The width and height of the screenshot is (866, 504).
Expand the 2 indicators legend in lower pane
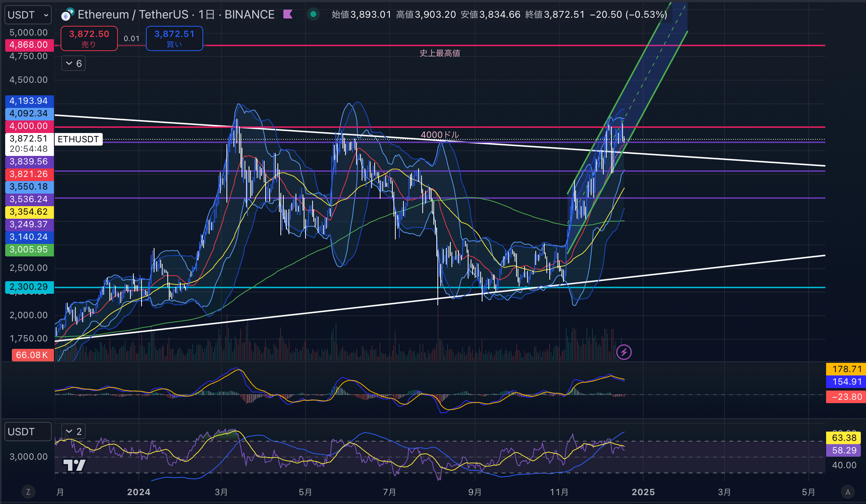pyautogui.click(x=74, y=431)
